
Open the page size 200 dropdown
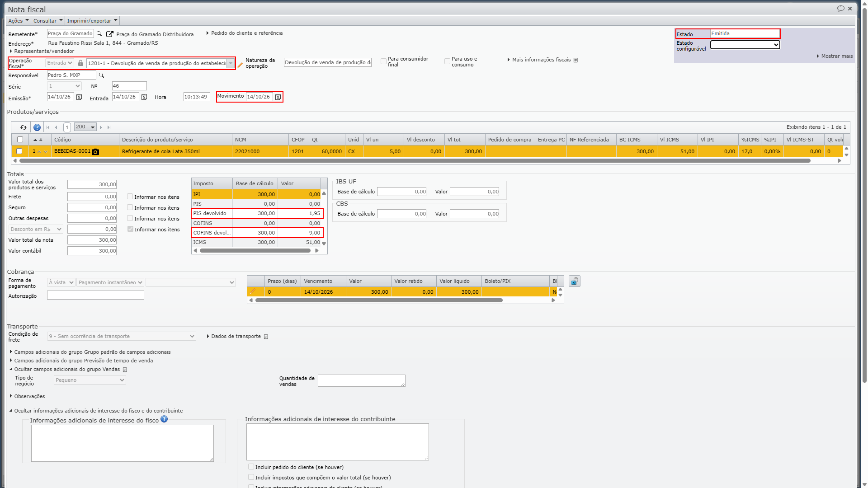pos(85,127)
